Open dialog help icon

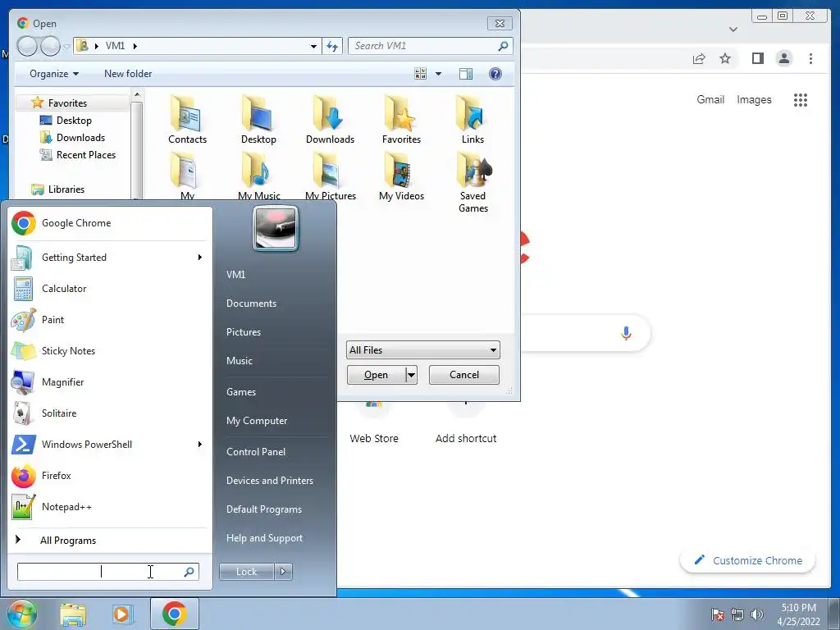click(x=495, y=74)
